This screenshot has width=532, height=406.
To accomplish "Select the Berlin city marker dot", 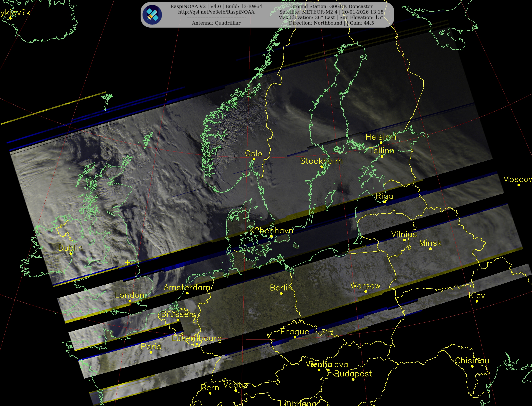I will (x=281, y=293).
